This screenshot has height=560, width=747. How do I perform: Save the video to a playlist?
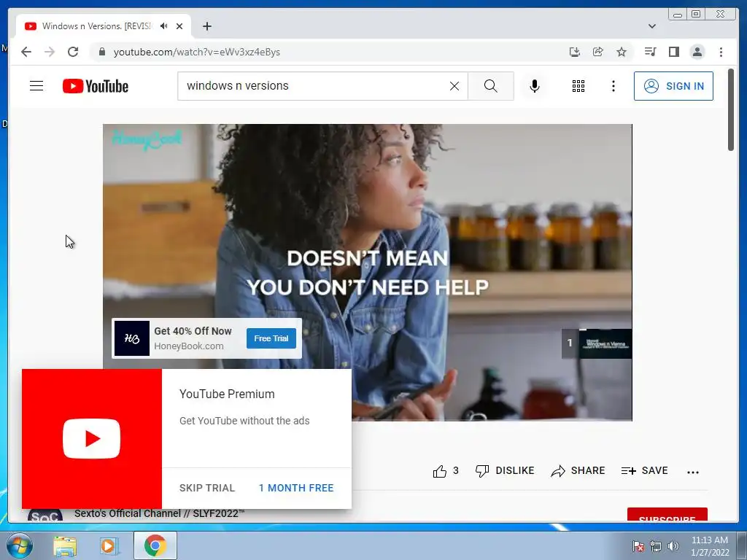645,471
